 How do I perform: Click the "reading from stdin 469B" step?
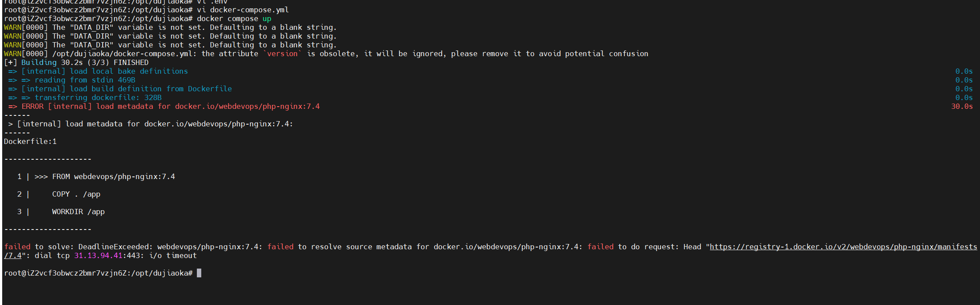[x=85, y=80]
